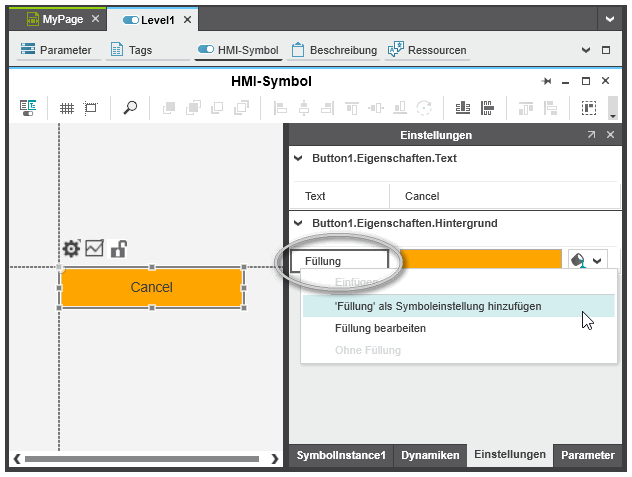The height and width of the screenshot is (477, 632).
Task: Click the magnifier zoom tool
Action: (x=130, y=108)
